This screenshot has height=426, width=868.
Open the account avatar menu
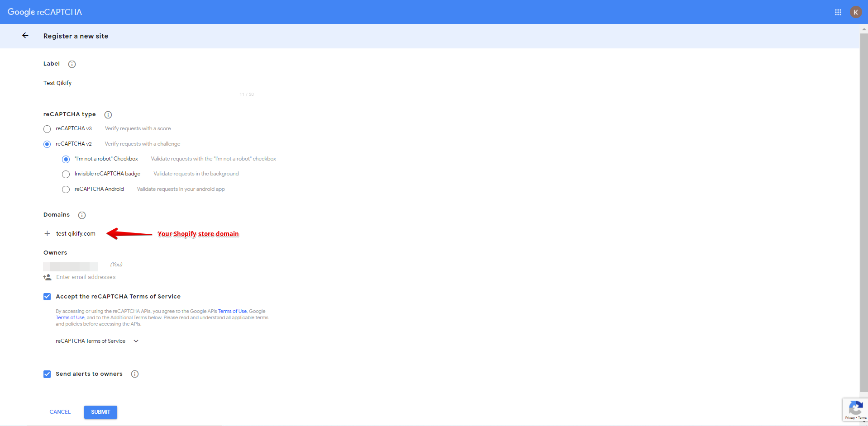[x=856, y=12]
